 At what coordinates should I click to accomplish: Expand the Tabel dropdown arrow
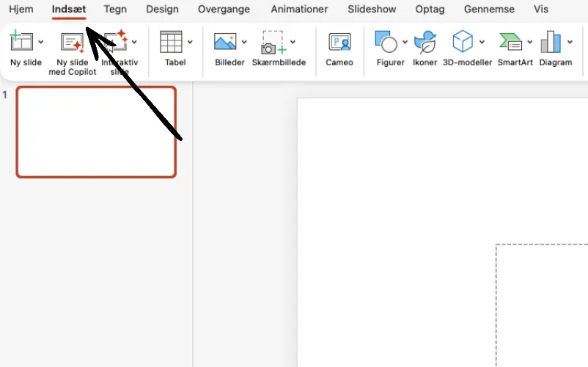190,42
